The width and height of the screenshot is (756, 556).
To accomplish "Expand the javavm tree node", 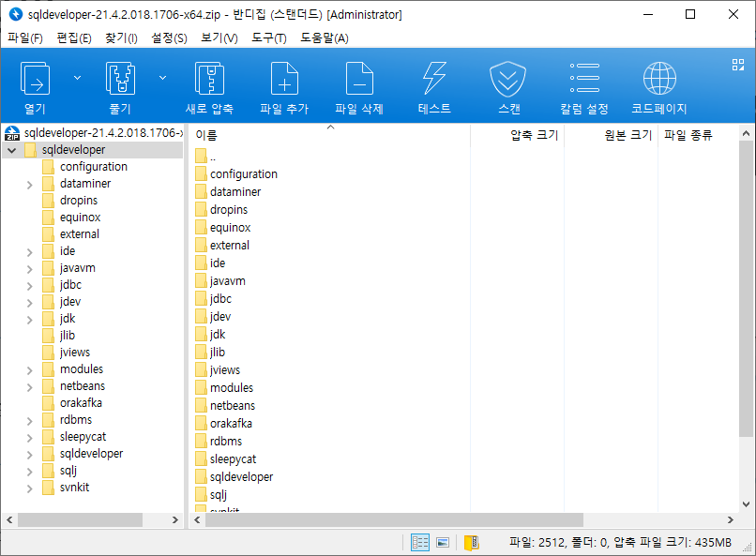I will pos(29,269).
